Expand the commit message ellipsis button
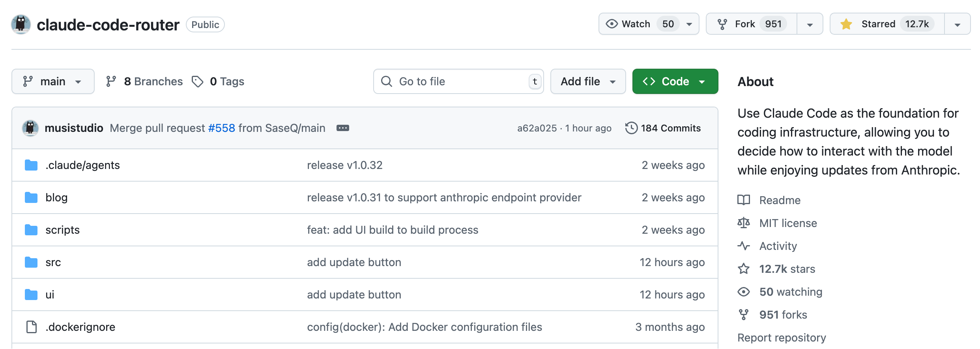Screen dimensions: 980x349 coord(342,128)
